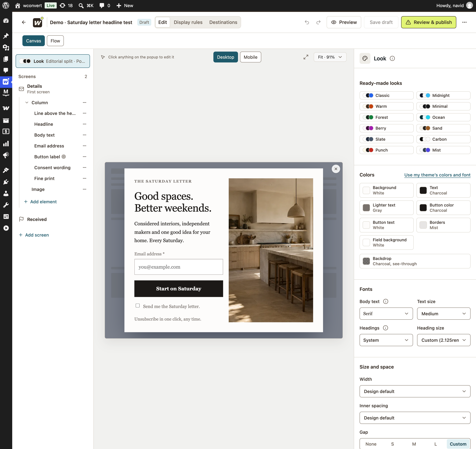The width and height of the screenshot is (476, 449).
Task: Open the Body text Serif font dropdown
Action: 386,314
